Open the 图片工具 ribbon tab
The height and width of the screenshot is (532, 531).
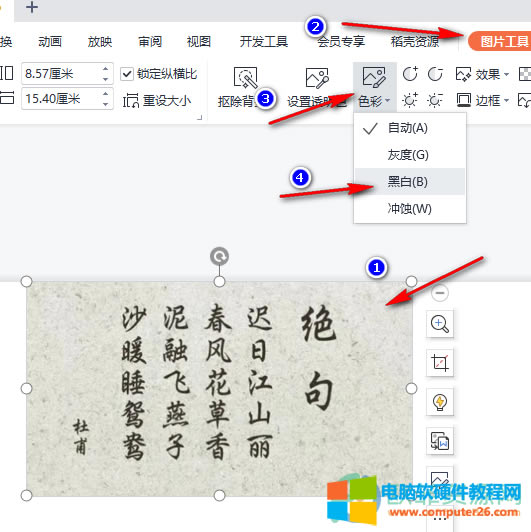pyautogui.click(x=501, y=41)
